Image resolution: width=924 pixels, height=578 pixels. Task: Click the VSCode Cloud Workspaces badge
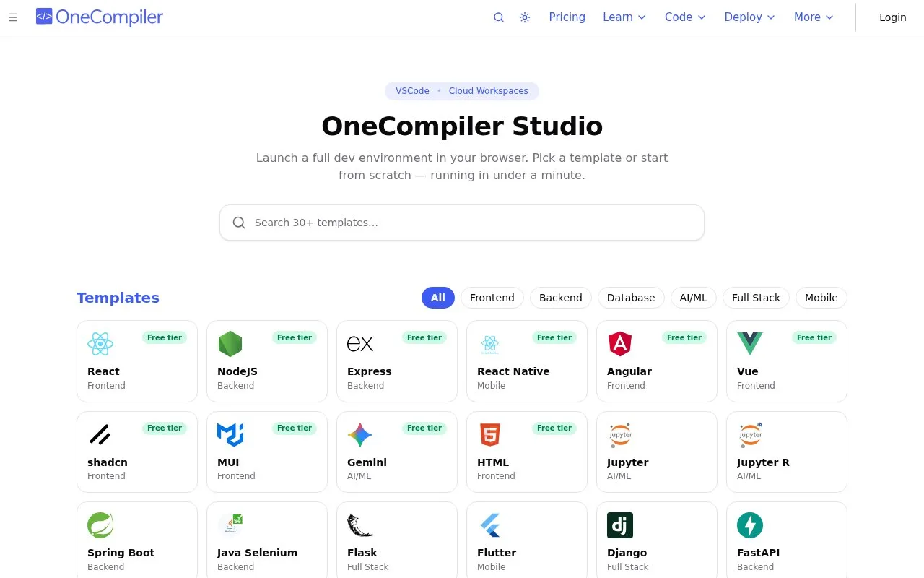(x=462, y=91)
